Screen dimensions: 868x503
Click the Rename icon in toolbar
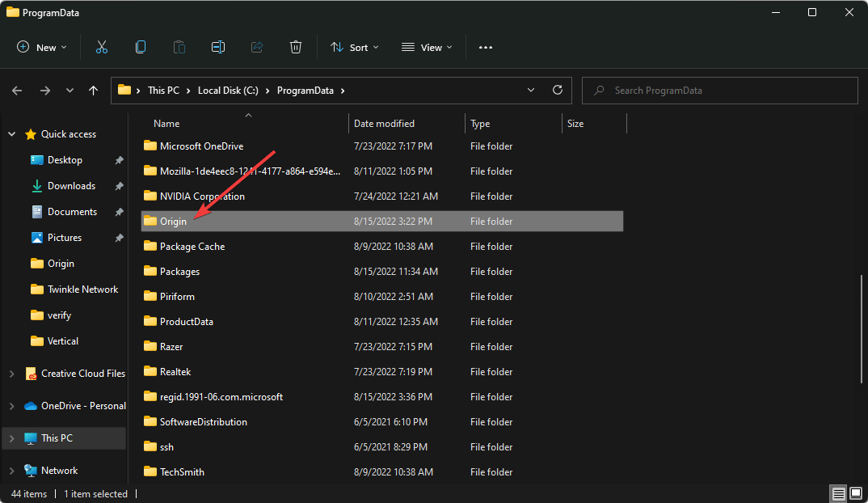tap(217, 48)
